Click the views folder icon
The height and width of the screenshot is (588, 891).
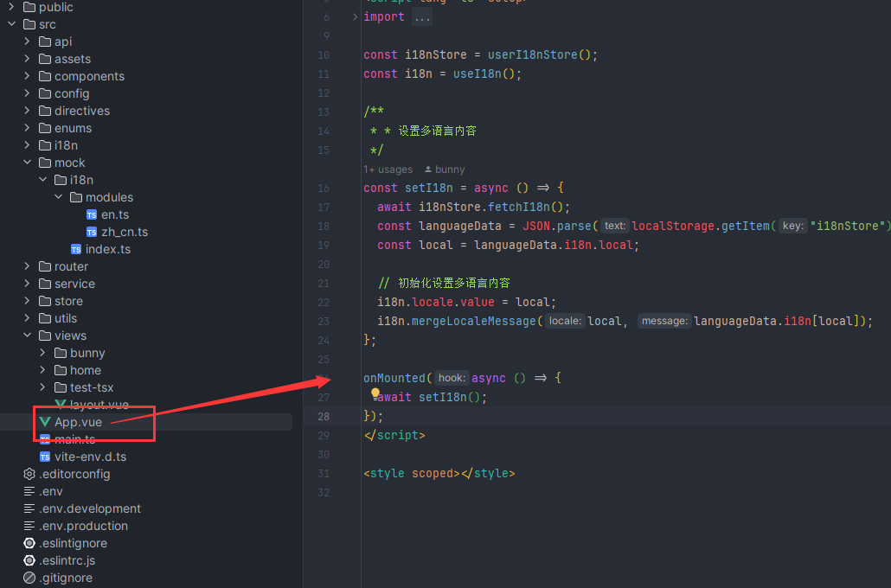[x=45, y=336]
